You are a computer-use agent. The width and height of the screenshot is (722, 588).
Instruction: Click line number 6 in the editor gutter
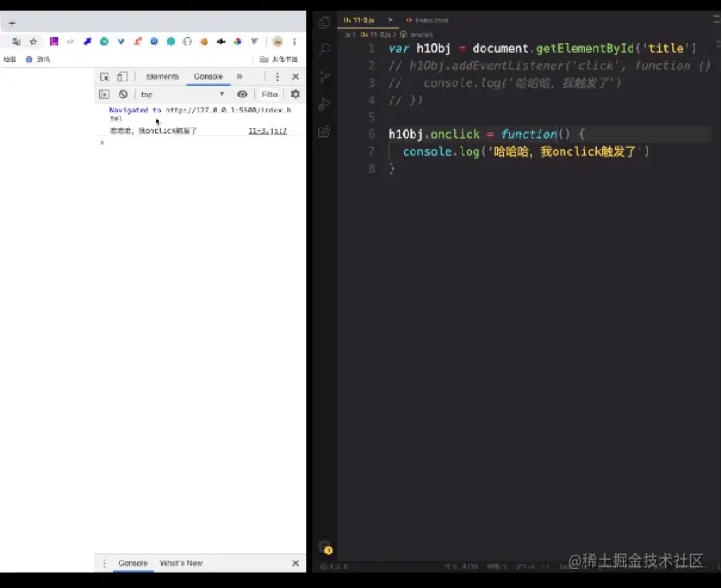click(x=371, y=135)
